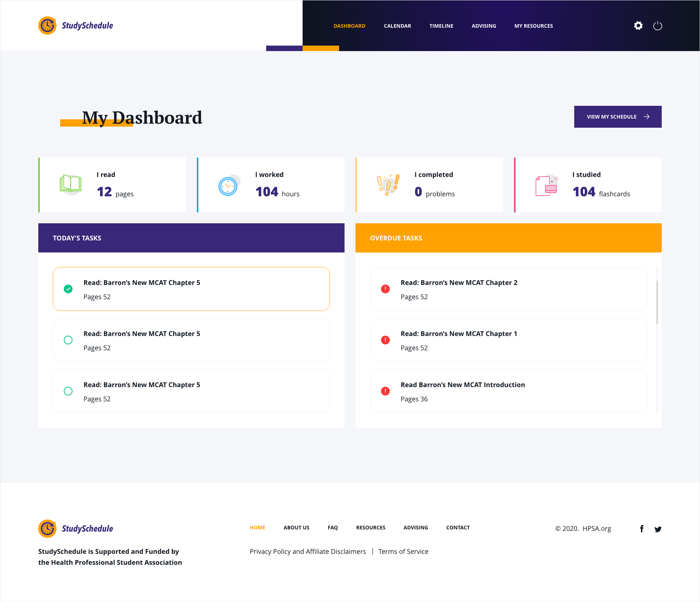This screenshot has height=602, width=700.
Task: Open settings via the gear icon
Action: [x=638, y=26]
